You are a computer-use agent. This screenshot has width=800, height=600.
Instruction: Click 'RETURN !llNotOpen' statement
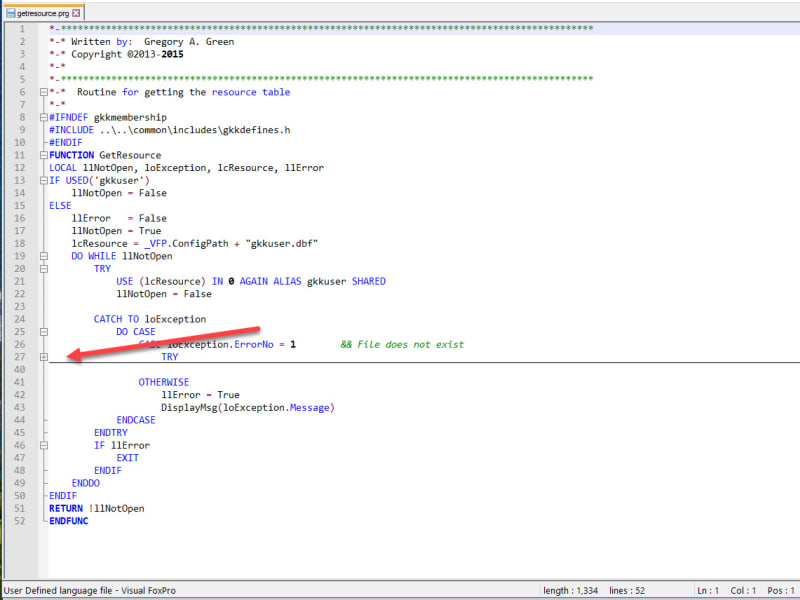97,508
